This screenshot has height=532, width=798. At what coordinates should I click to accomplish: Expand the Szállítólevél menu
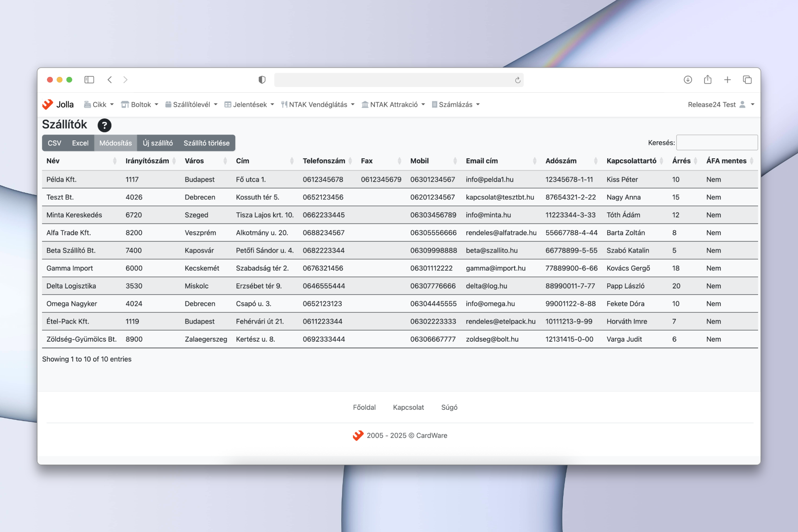[x=191, y=105]
